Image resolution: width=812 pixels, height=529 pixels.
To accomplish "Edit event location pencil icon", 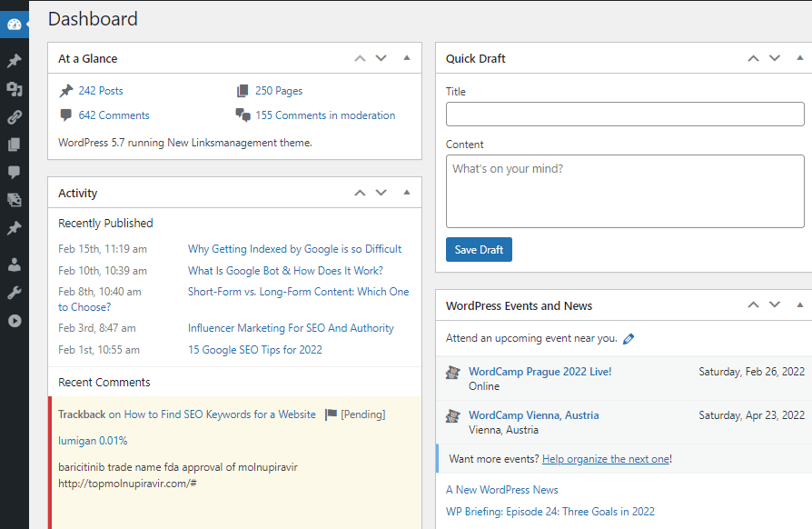I will tap(629, 339).
